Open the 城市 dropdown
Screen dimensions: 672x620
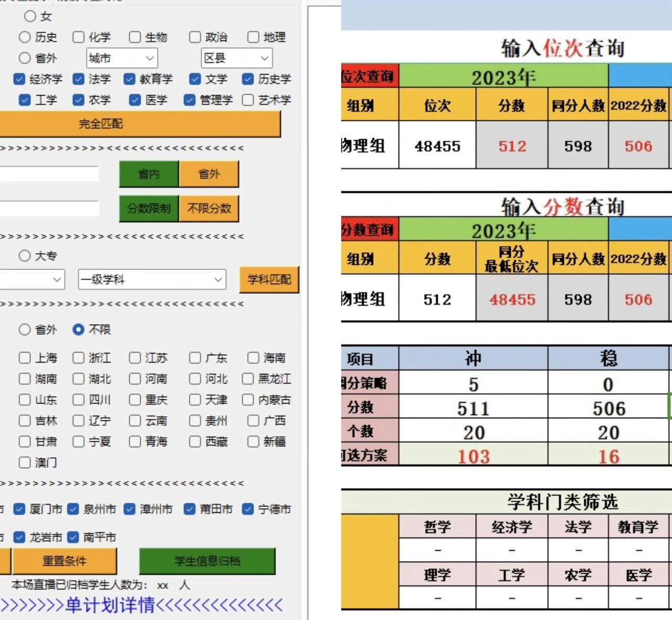tap(122, 58)
